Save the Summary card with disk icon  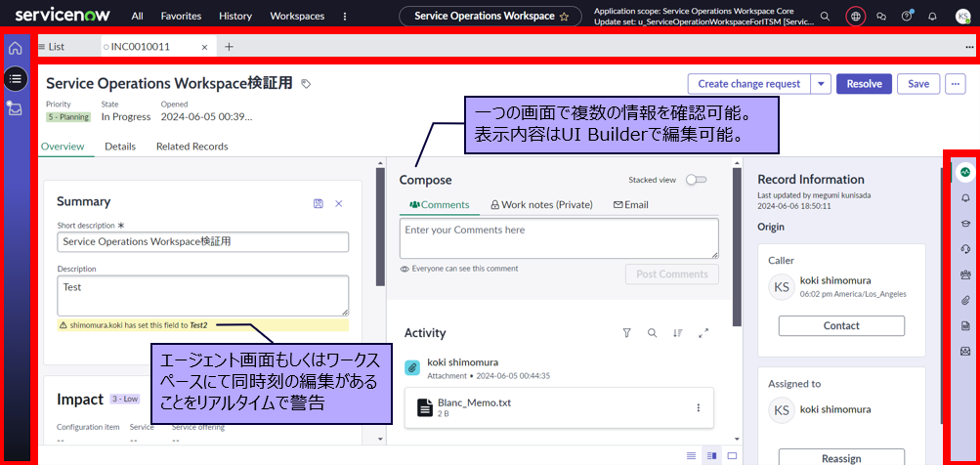[319, 203]
